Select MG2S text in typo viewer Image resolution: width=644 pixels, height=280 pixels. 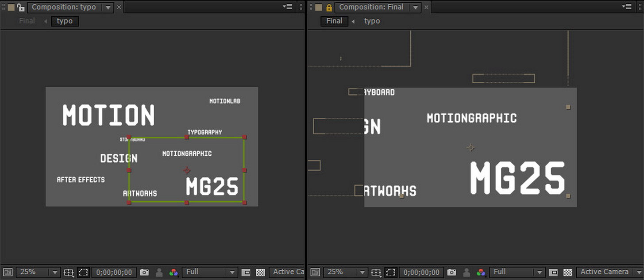(x=212, y=186)
